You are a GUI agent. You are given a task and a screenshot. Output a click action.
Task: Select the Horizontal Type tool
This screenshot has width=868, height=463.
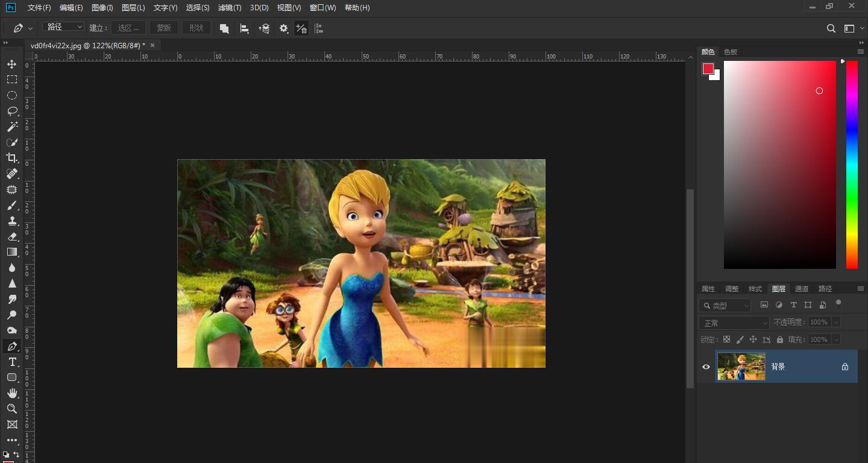(11, 362)
